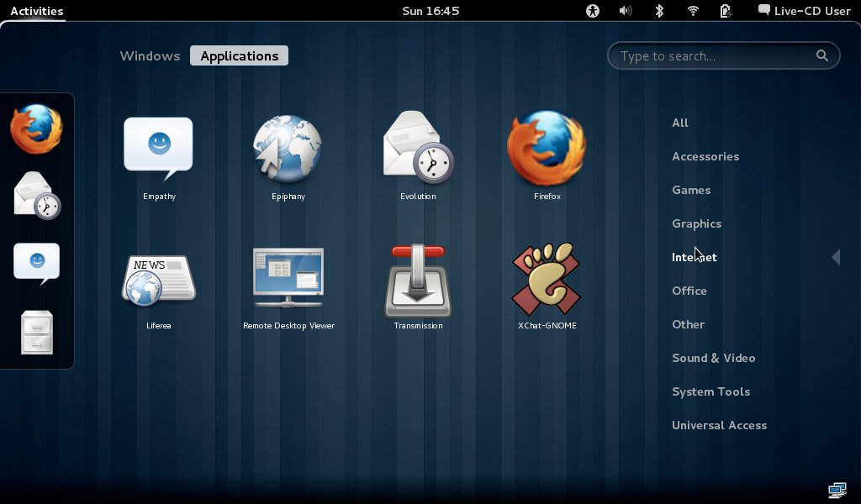Open the accessibility menu in top bar

point(593,11)
